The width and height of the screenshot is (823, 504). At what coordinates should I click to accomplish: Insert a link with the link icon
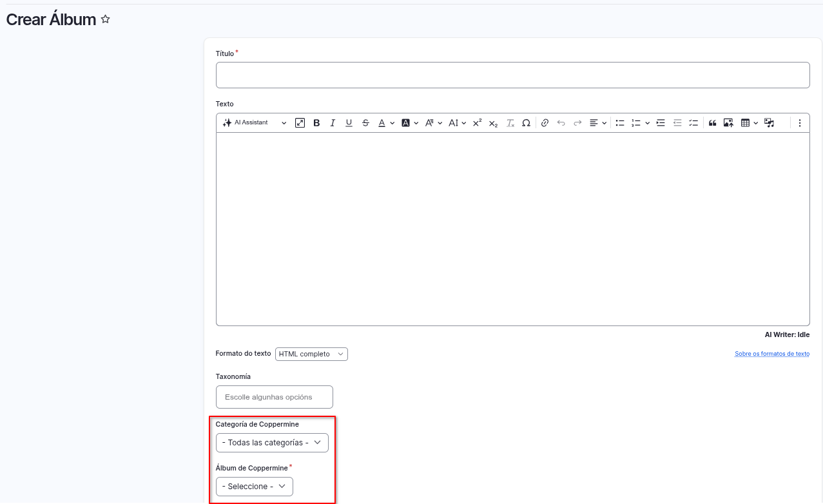click(x=545, y=123)
